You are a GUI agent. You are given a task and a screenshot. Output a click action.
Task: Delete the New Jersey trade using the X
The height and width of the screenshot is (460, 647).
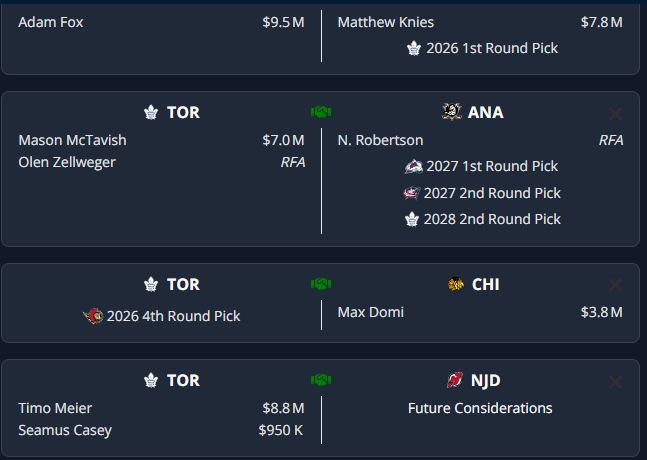pyautogui.click(x=615, y=381)
